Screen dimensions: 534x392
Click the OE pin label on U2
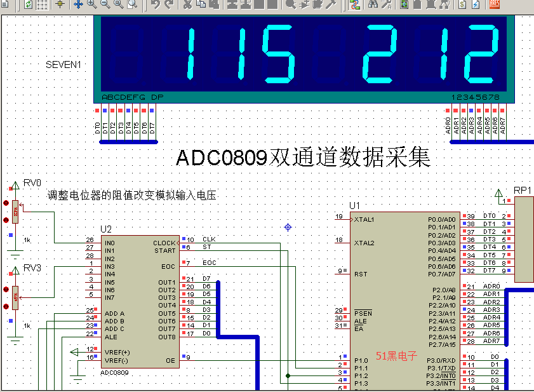[x=170, y=361]
